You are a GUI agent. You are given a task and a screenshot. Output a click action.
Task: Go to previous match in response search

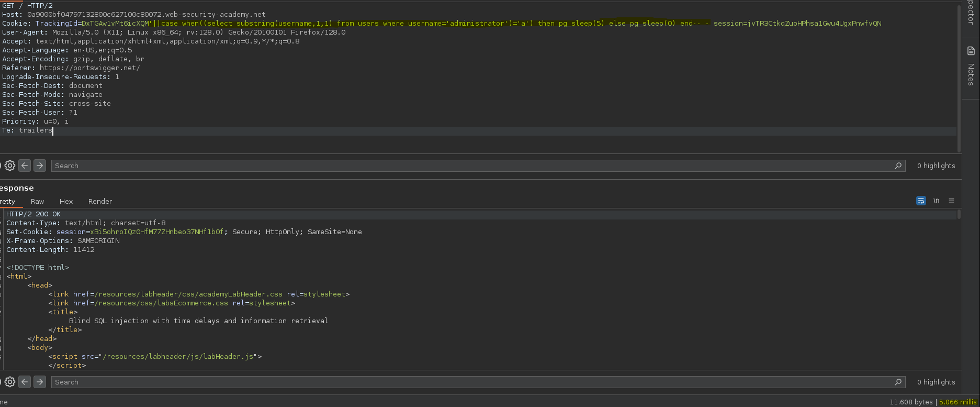coord(25,382)
